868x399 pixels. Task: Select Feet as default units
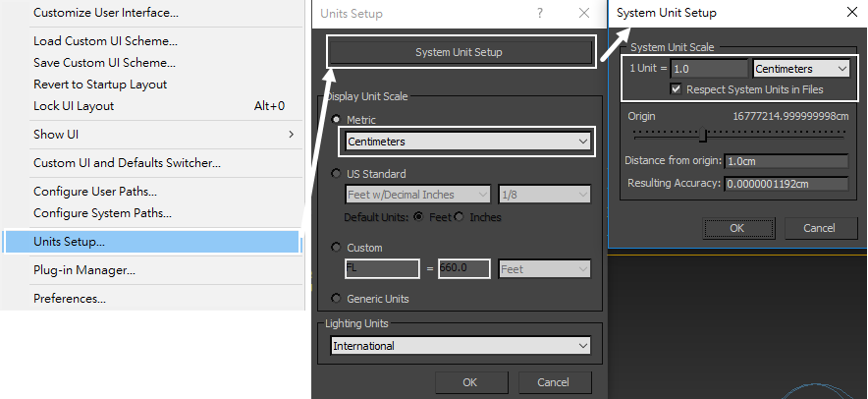[419, 216]
